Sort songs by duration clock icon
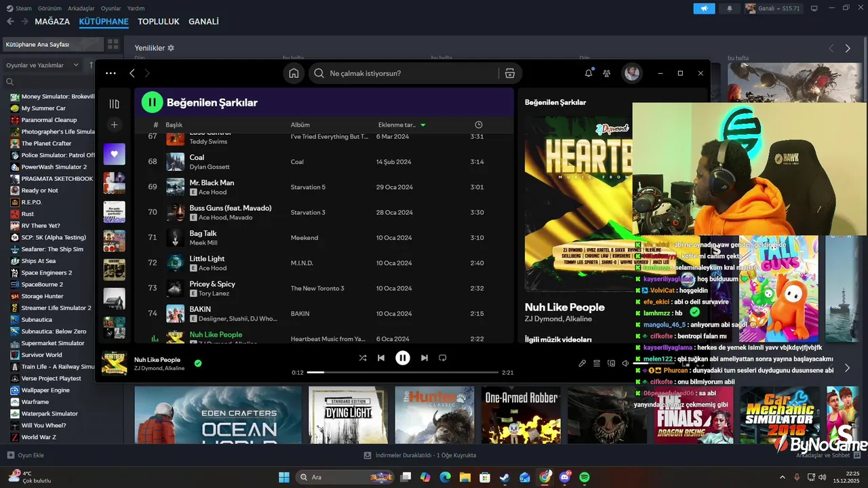The image size is (868, 488). (x=479, y=125)
